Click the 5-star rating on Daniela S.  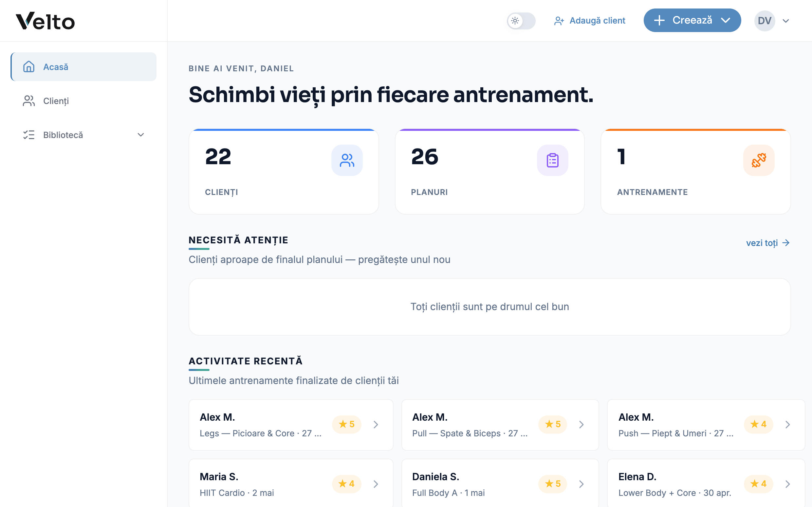[553, 483]
